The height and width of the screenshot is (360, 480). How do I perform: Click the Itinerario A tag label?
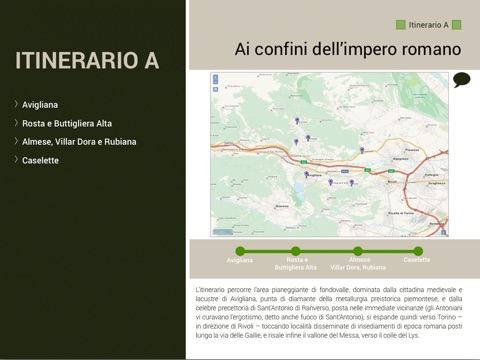click(x=429, y=25)
